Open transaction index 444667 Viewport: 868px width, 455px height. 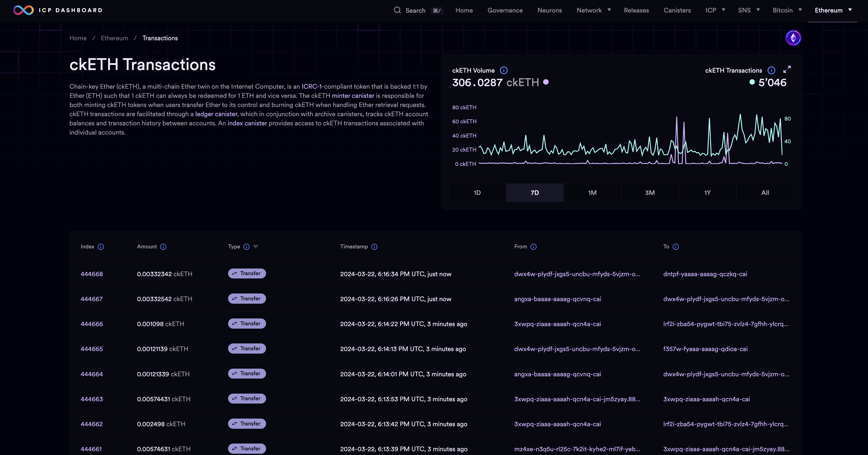(92, 299)
